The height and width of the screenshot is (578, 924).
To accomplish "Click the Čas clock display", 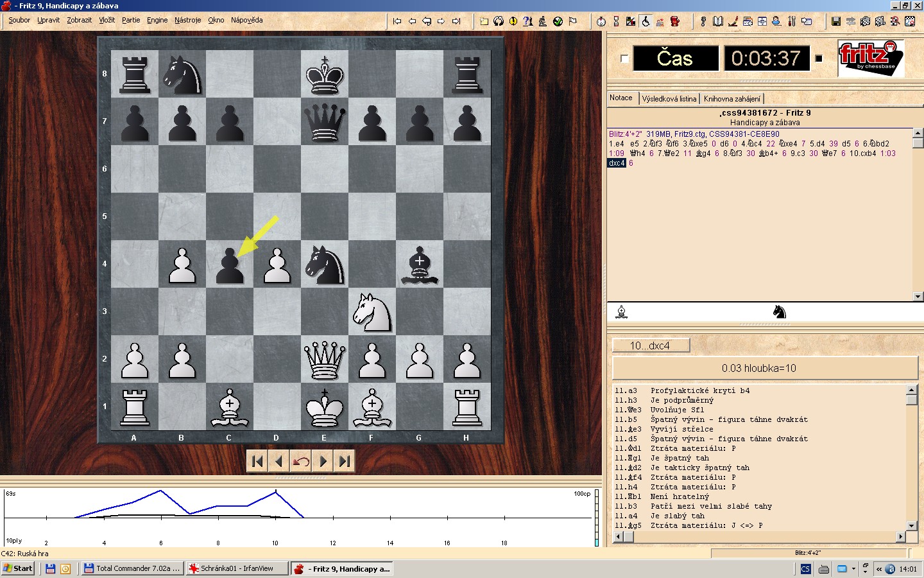I will point(676,58).
